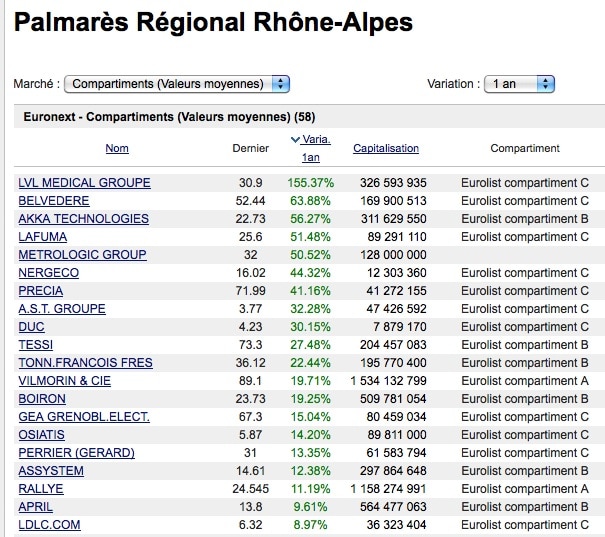The height and width of the screenshot is (537, 605).
Task: Open RALLYE stock link
Action: click(41, 489)
